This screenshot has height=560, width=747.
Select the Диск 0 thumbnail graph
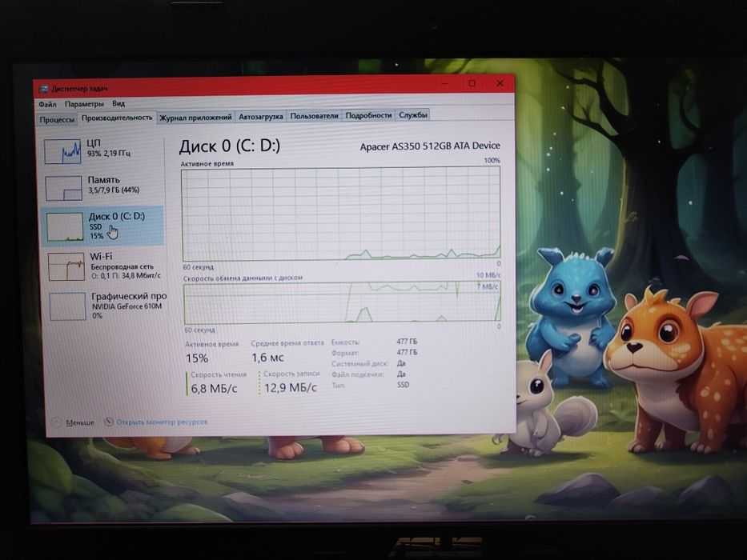coord(65,226)
